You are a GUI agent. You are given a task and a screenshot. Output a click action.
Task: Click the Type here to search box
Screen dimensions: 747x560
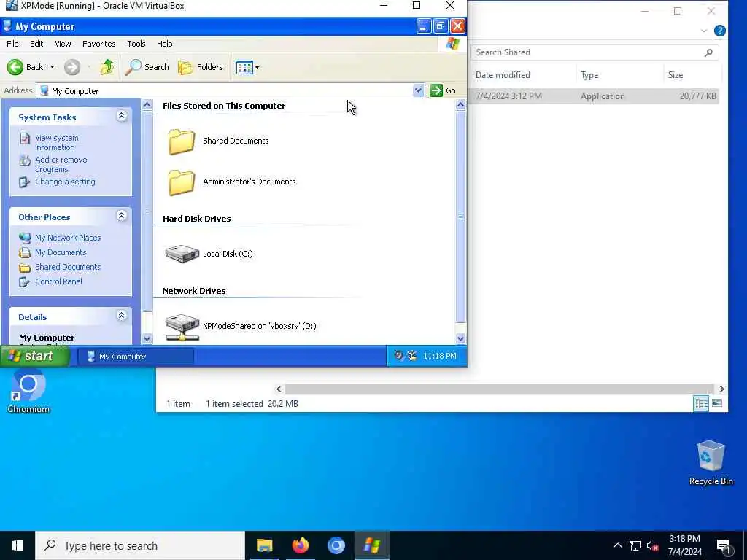pyautogui.click(x=140, y=545)
